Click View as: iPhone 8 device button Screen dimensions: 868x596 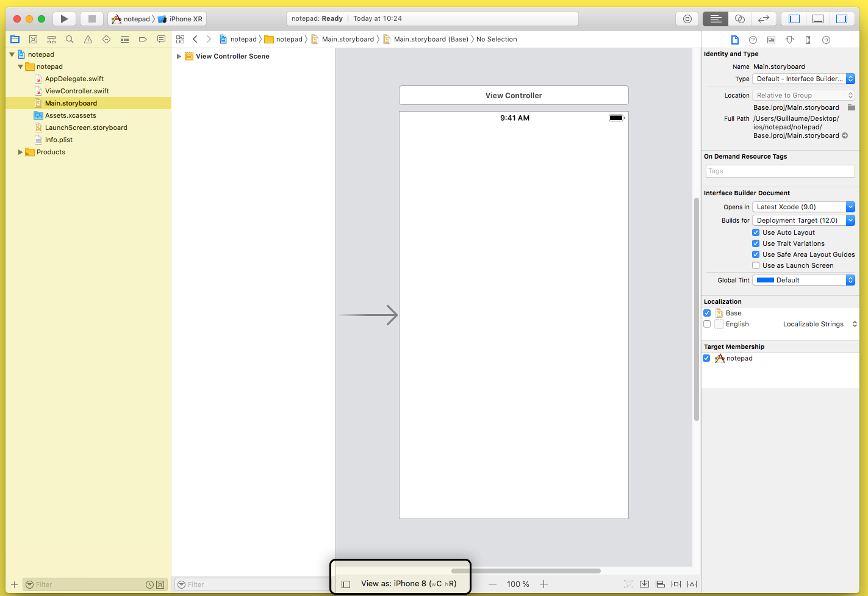[409, 584]
